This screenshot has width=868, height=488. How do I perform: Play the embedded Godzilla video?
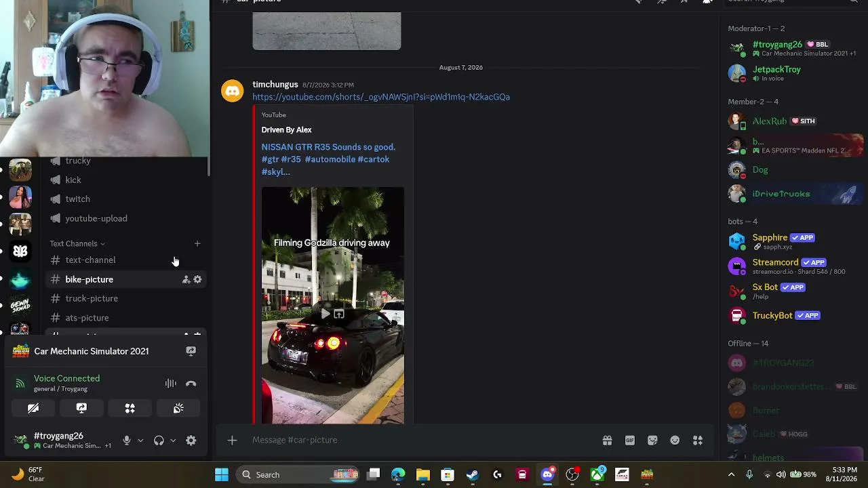[325, 314]
